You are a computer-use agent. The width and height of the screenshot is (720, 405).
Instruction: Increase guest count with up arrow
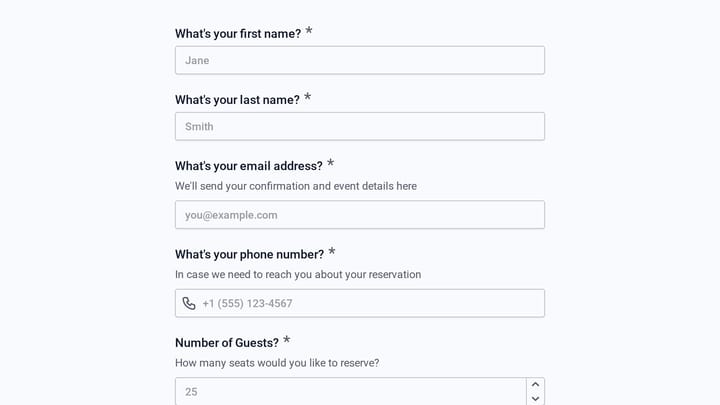click(535, 384)
